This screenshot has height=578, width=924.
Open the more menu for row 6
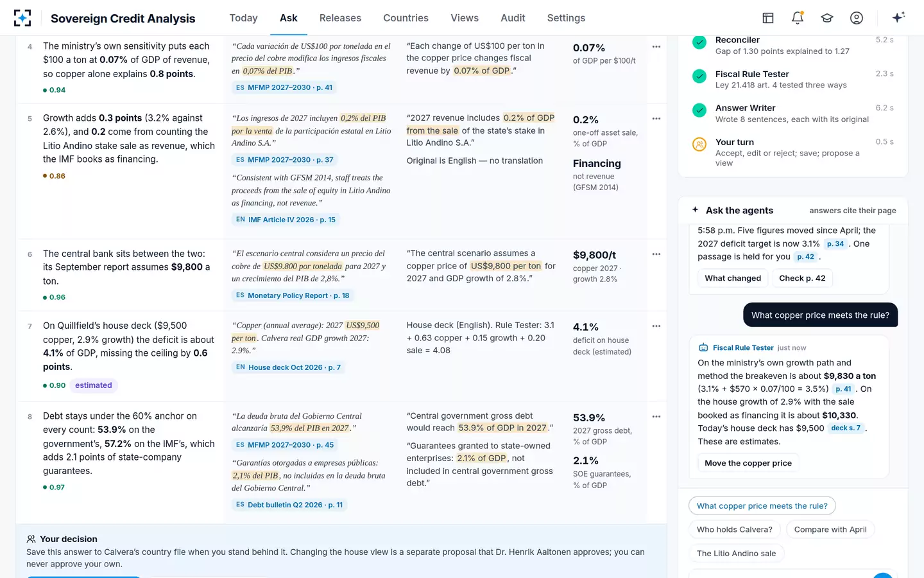pyautogui.click(x=656, y=254)
